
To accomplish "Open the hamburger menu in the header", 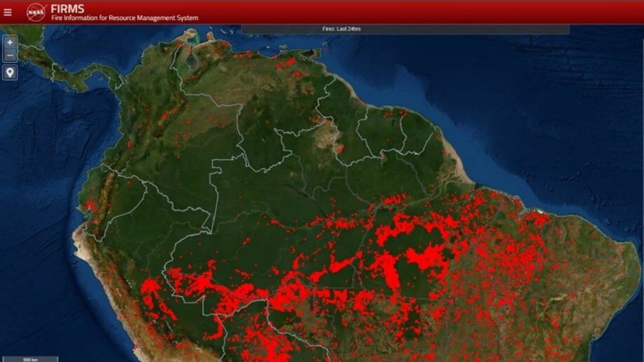I will [x=8, y=12].
